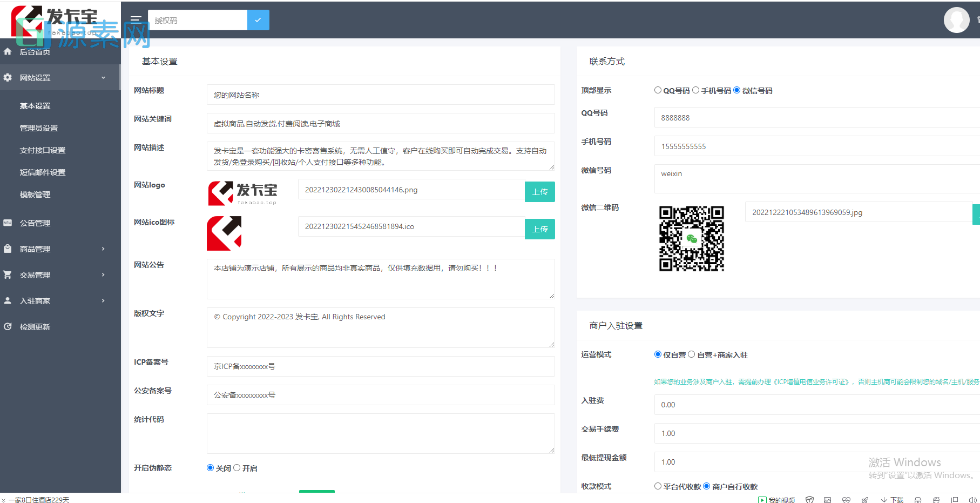
Task: Click the 检测更新 refresh icon
Action: tap(8, 326)
